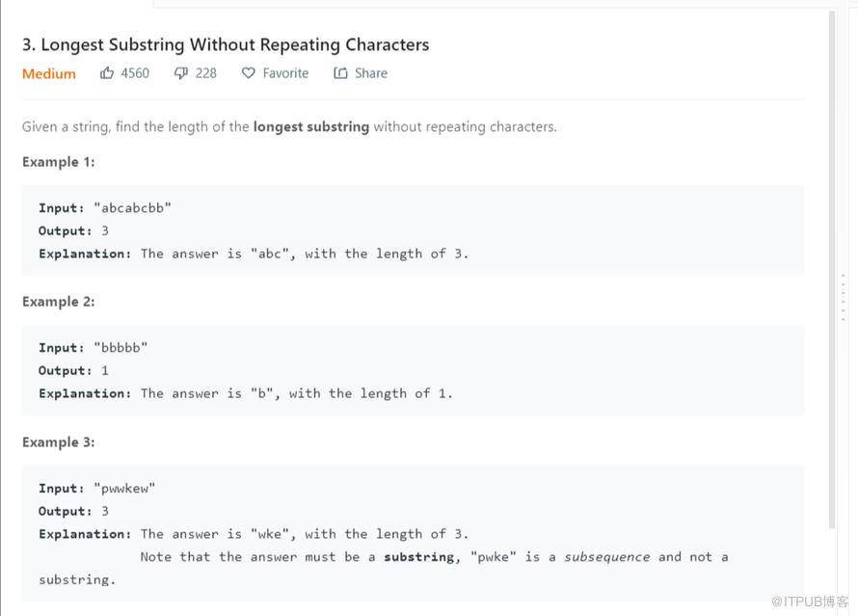Click the input string "bbbbb"
The width and height of the screenshot is (858, 616).
[x=121, y=347]
